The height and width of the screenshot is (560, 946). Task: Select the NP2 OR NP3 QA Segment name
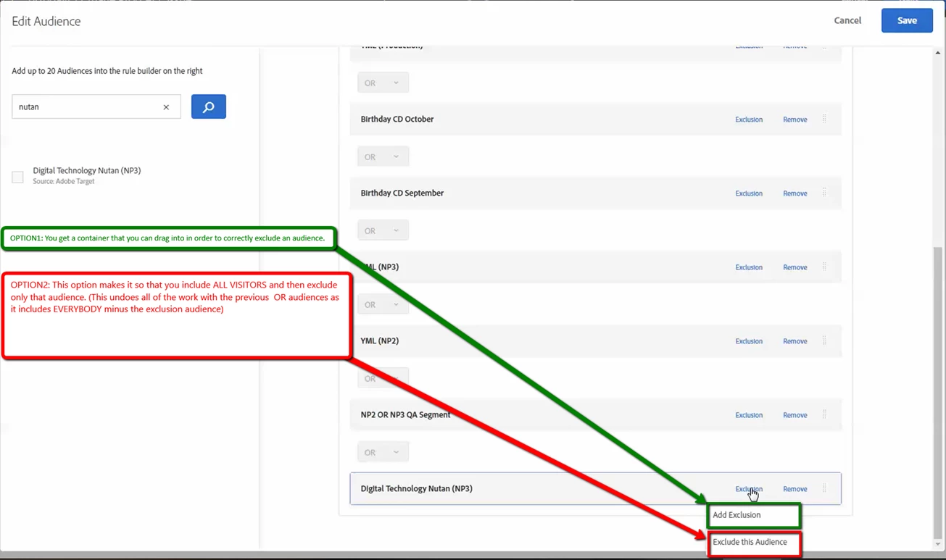[405, 414]
